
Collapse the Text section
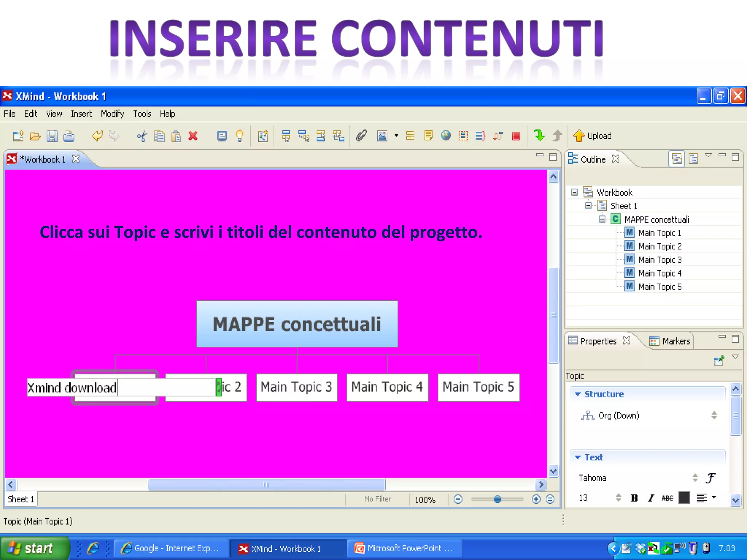pyautogui.click(x=578, y=457)
